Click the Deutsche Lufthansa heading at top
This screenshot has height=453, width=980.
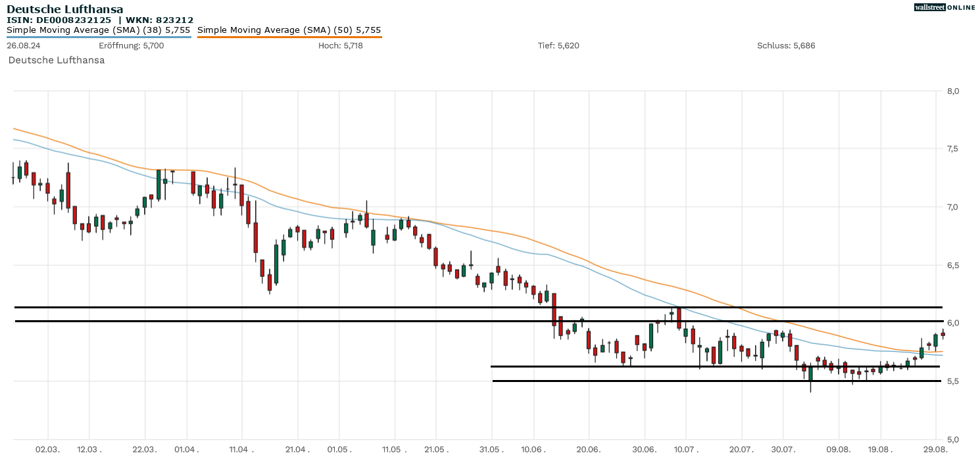64,9
